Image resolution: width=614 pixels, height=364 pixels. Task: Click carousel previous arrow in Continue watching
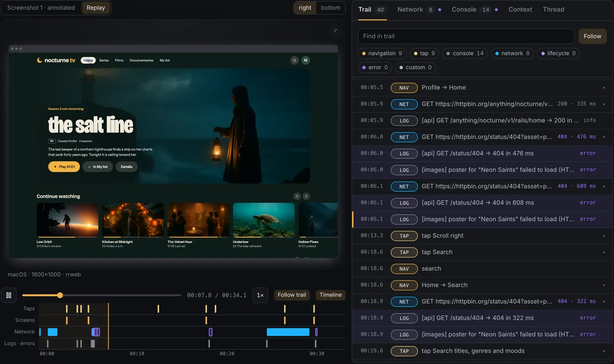pos(297,196)
